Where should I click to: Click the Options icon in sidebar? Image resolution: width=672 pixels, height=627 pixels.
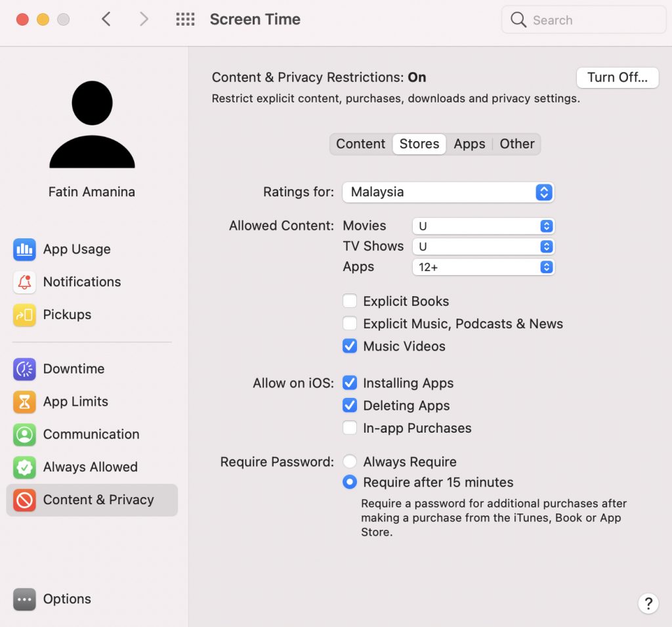point(24,599)
